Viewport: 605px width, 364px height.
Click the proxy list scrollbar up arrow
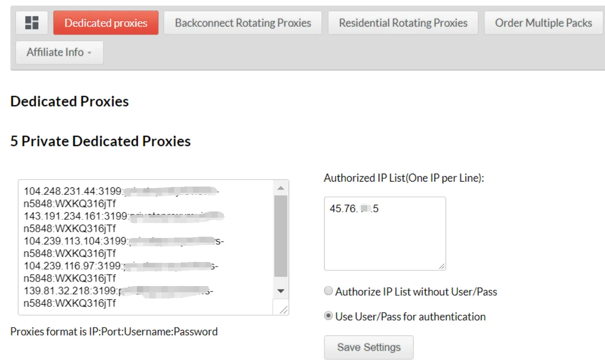coord(281,188)
